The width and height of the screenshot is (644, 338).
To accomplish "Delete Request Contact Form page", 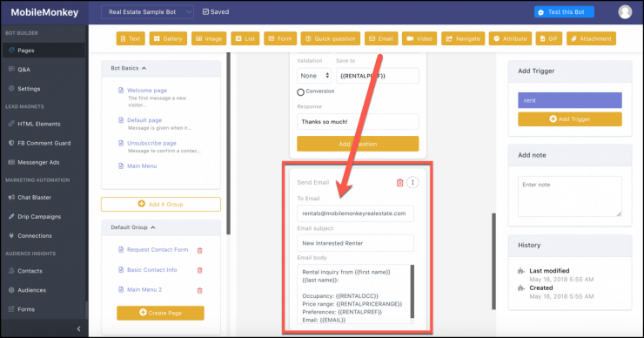I will [200, 250].
